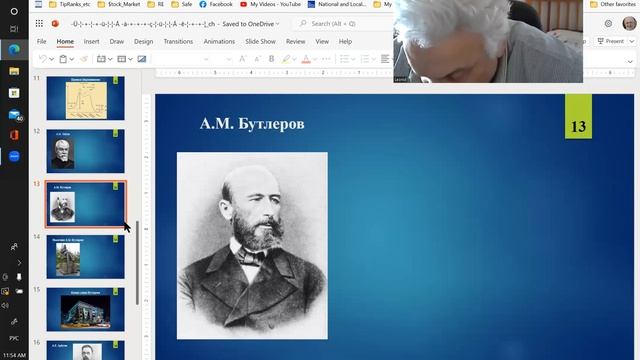This screenshot has width=640, height=360.
Task: Expand numbering style dropdown arrow
Action: click(373, 59)
